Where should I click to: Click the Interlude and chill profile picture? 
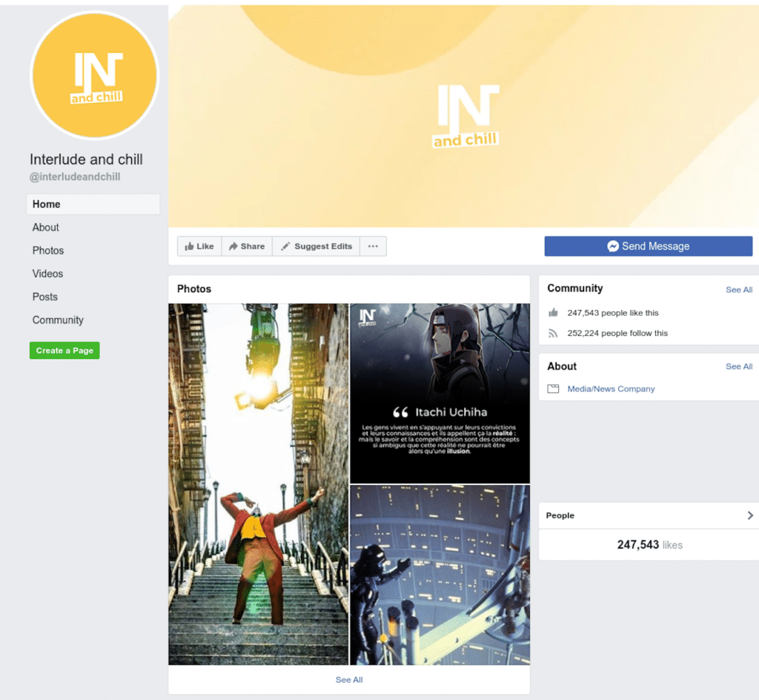(x=94, y=76)
